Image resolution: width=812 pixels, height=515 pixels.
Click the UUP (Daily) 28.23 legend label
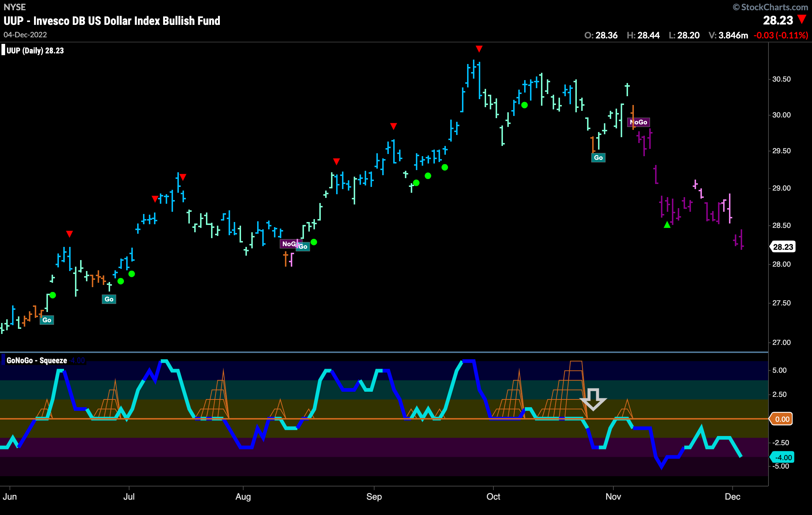35,50
